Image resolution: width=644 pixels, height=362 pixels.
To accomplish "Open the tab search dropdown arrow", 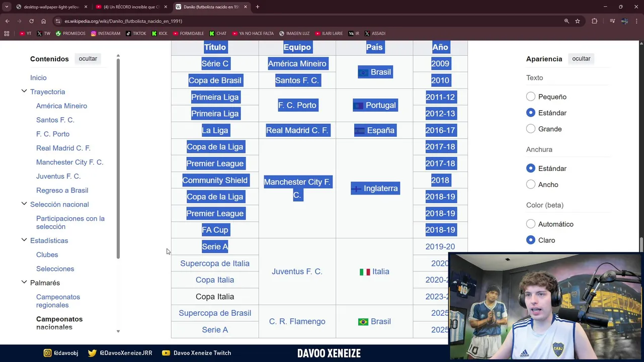I will (7, 7).
